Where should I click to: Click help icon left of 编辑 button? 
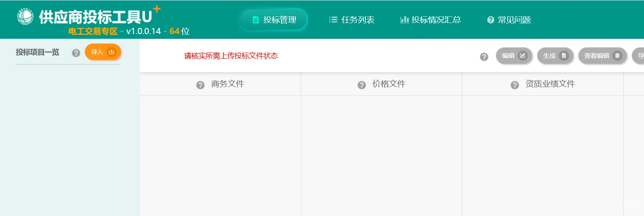(484, 57)
